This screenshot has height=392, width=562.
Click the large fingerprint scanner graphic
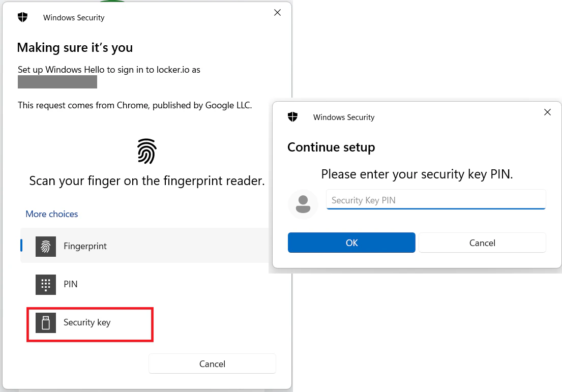click(146, 150)
